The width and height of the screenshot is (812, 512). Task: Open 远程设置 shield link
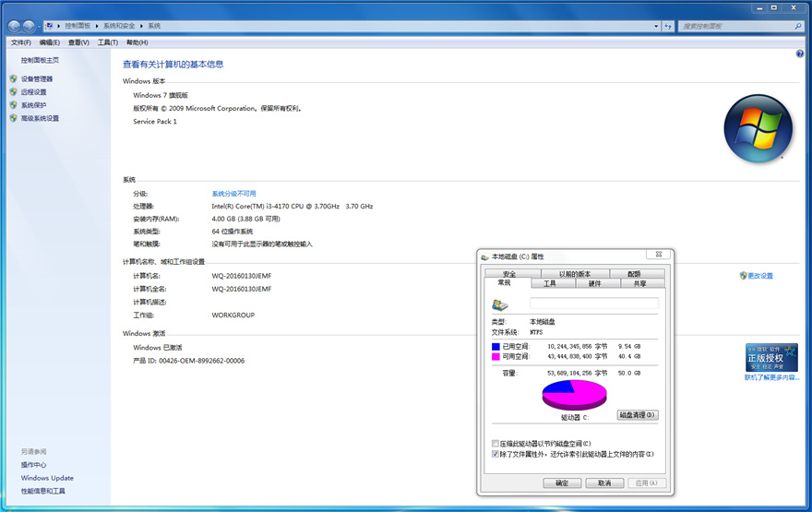[33, 92]
